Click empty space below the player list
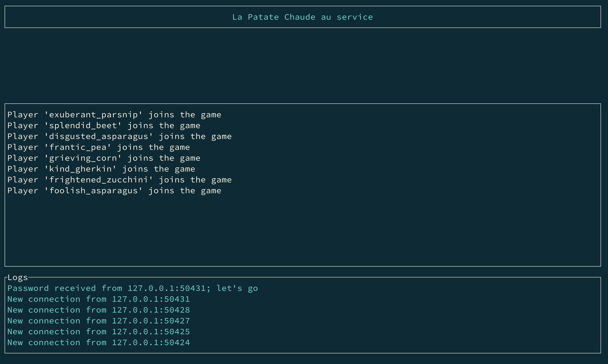The width and height of the screenshot is (608, 364). click(302, 231)
